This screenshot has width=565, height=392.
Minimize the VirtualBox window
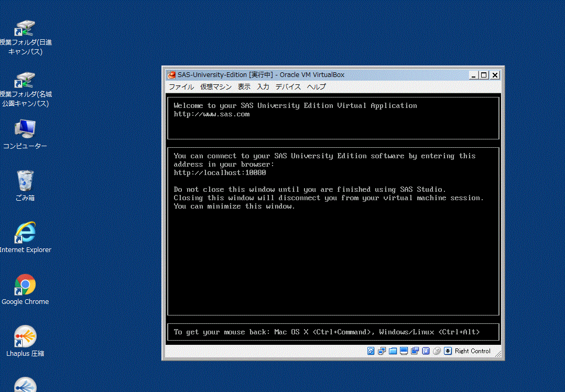[473, 75]
